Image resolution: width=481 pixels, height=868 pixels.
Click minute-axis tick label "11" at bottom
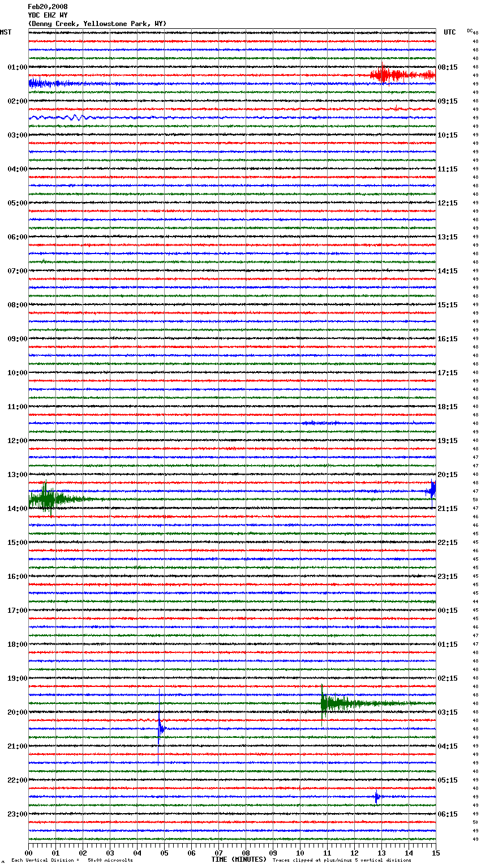click(x=328, y=853)
